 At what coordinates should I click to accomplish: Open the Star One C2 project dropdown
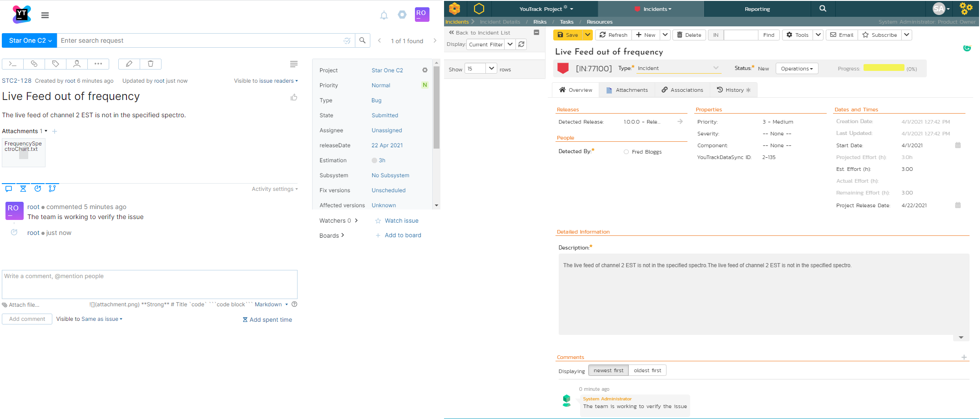tap(30, 40)
